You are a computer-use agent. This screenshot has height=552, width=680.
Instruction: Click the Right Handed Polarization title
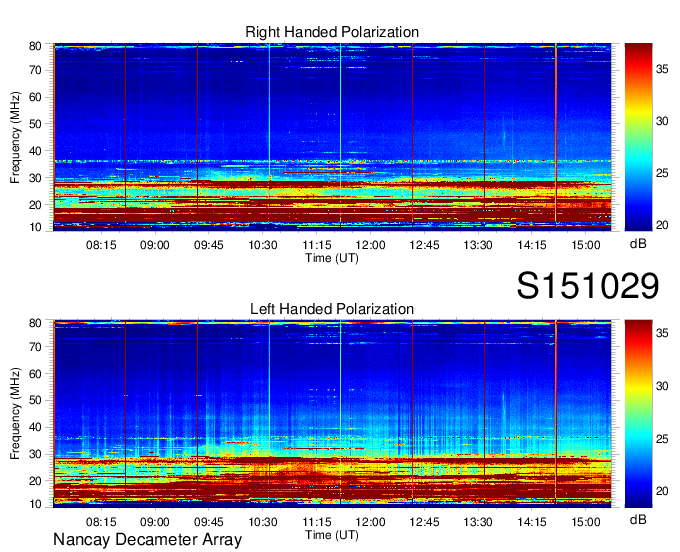click(332, 32)
